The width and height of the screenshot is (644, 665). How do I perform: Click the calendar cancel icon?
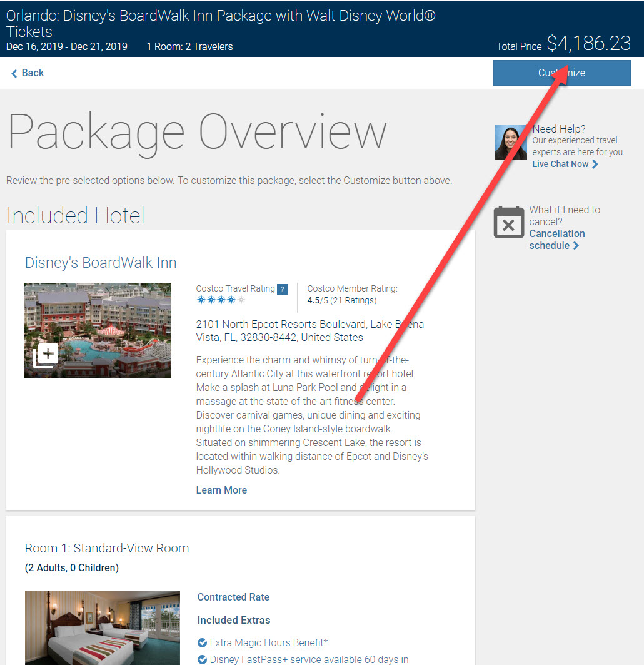tap(509, 222)
